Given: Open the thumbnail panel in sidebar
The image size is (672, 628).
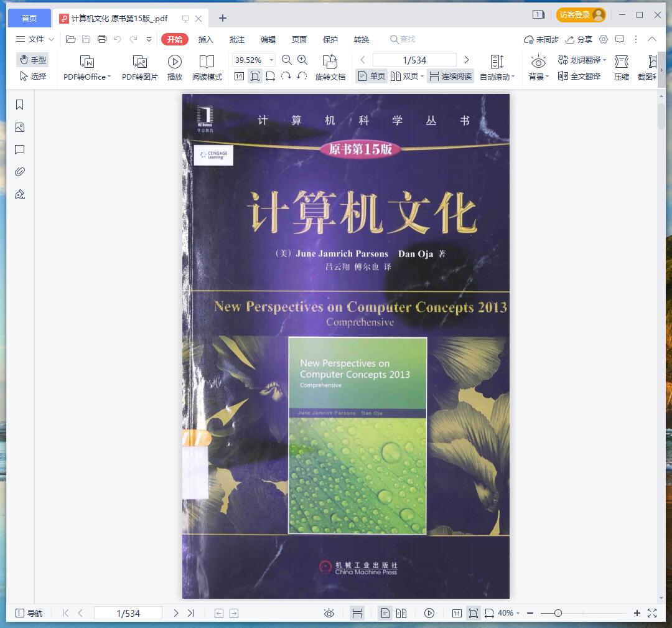Looking at the screenshot, I should pos(20,128).
